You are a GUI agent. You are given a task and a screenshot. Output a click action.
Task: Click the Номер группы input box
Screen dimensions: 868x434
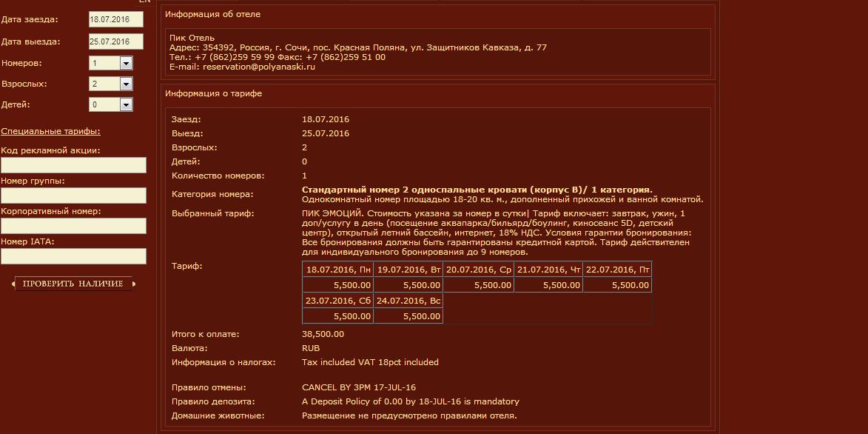click(x=73, y=196)
